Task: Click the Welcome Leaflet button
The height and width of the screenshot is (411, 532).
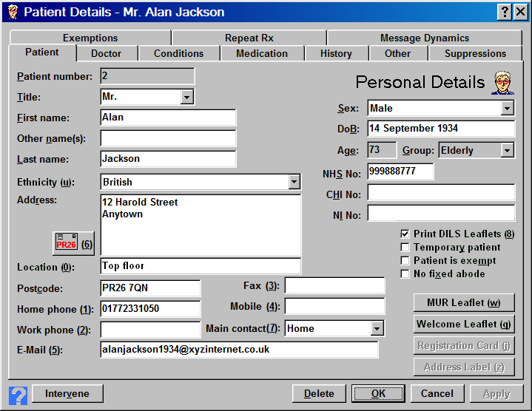Action: [x=464, y=325]
